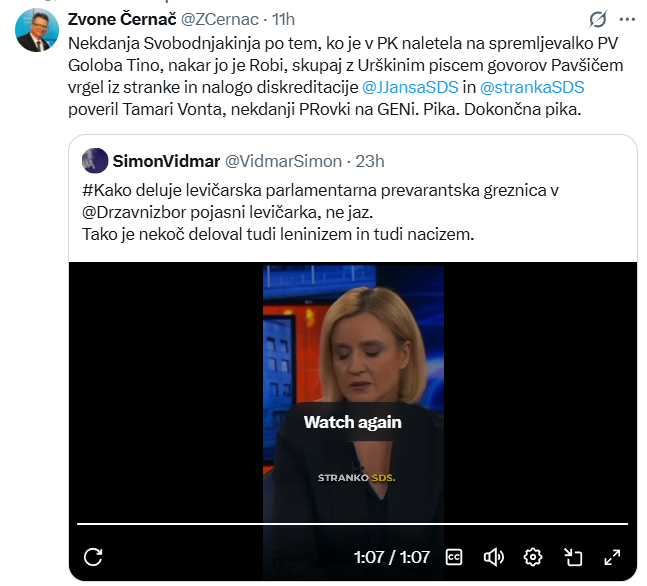Open the @JJansaSDS mention link
647x586 pixels.
pyautogui.click(x=410, y=87)
